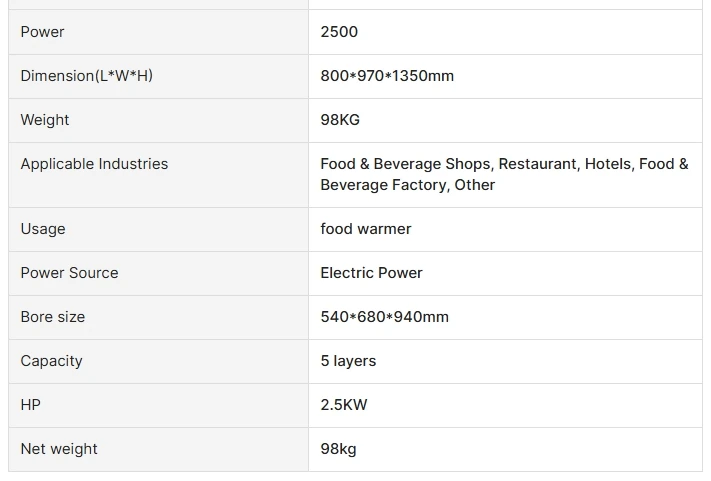Click the food warmer value
Viewport: 711px width, 481px height.
pyautogui.click(x=366, y=229)
